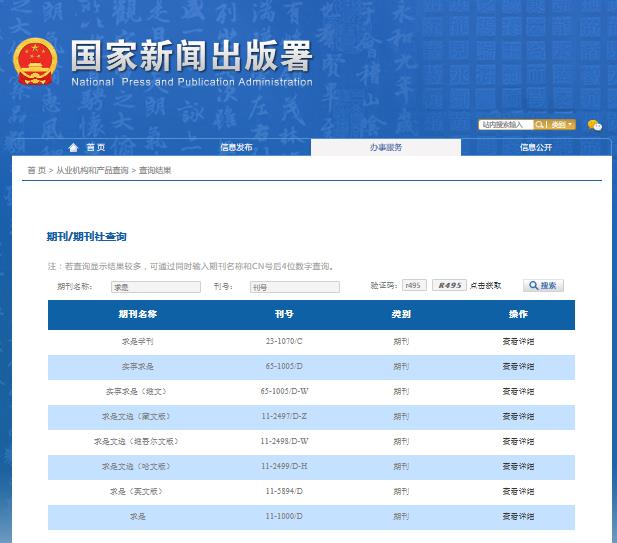Click the 操作 column header
The image size is (617, 543).
[x=518, y=314]
